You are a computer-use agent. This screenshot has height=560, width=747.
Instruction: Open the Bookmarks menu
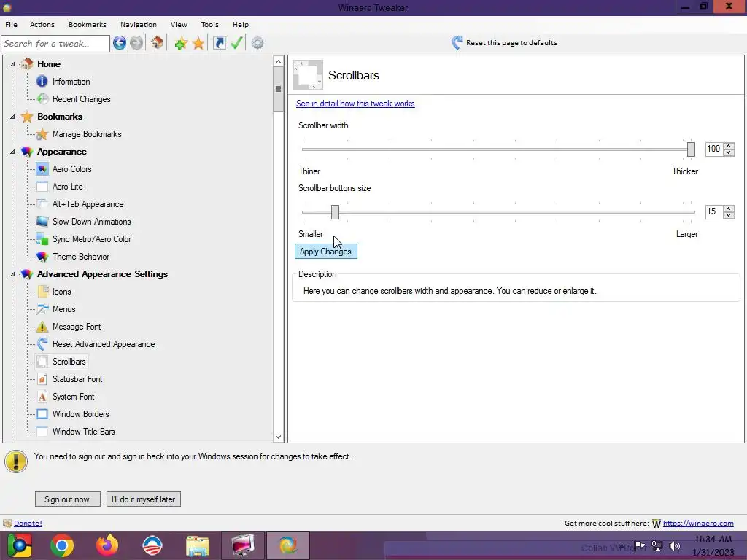(88, 24)
